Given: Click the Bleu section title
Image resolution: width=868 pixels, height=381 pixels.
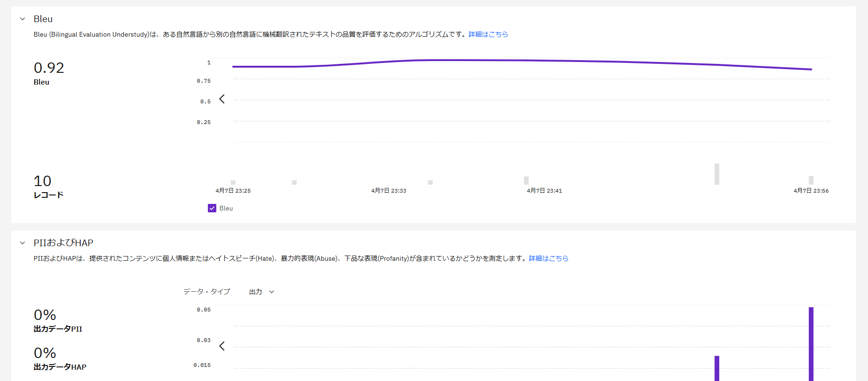Looking at the screenshot, I should [43, 19].
